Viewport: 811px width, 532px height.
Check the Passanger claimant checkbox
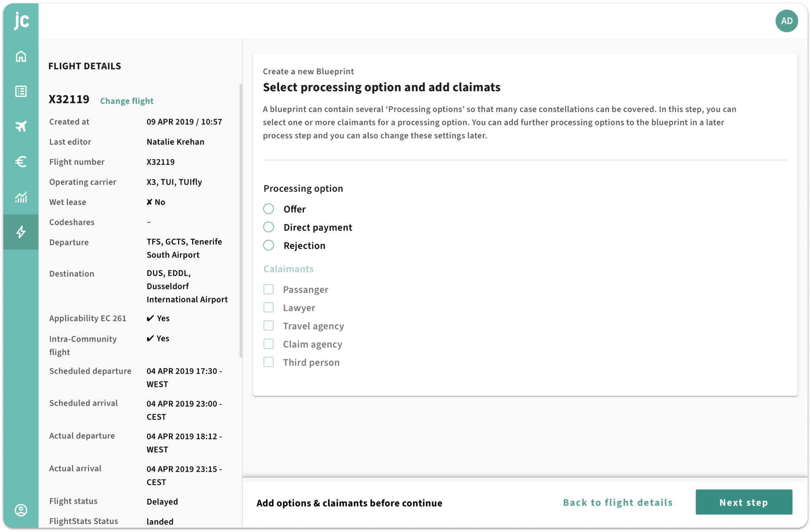(x=269, y=289)
